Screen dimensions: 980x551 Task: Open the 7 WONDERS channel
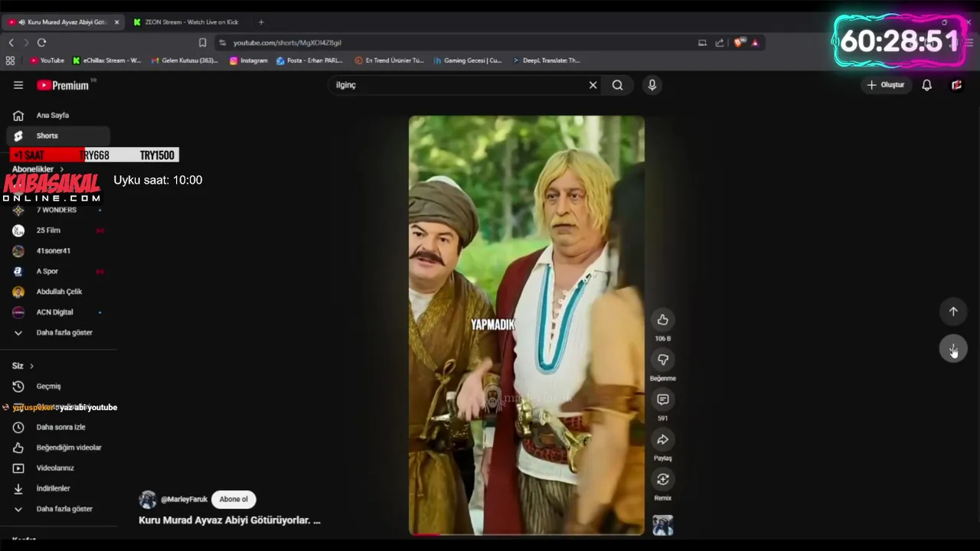(58, 210)
